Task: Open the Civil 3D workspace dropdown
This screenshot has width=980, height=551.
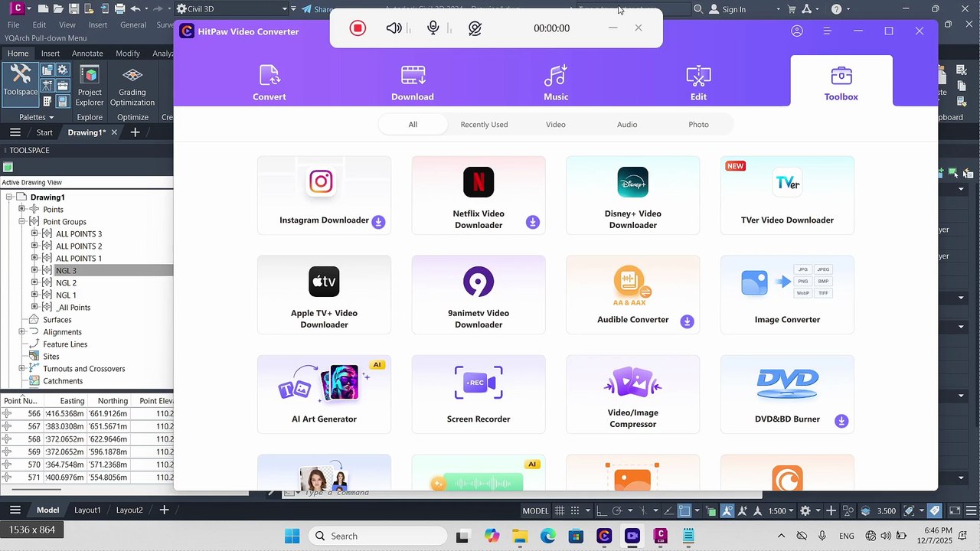Action: point(233,9)
